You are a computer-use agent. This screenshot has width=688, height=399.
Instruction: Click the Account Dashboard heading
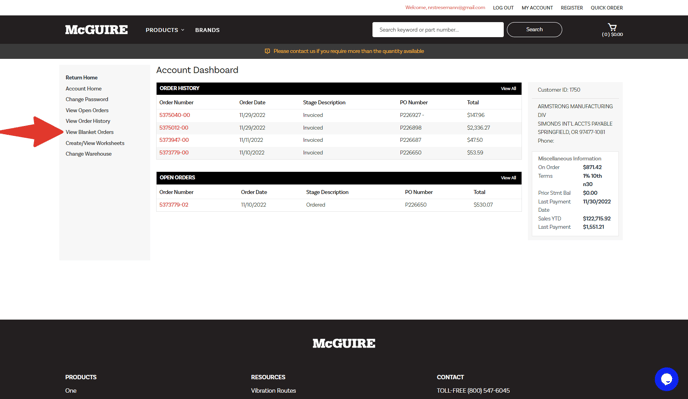tap(197, 70)
